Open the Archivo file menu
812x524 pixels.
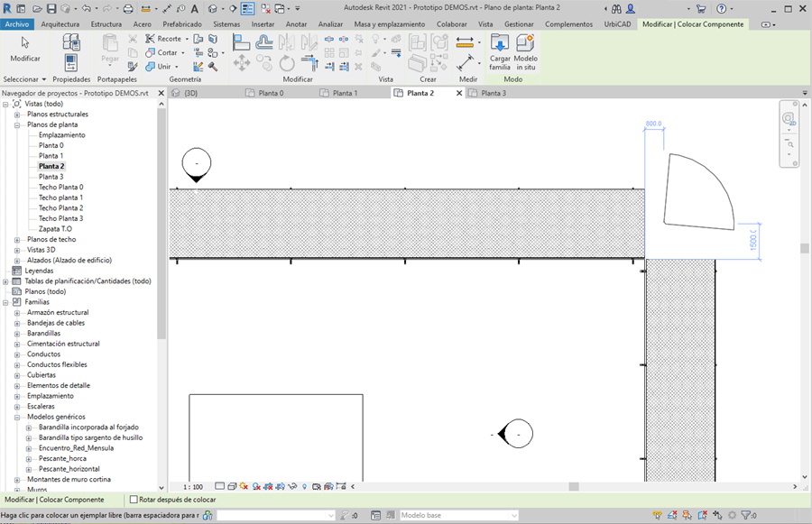click(x=16, y=24)
